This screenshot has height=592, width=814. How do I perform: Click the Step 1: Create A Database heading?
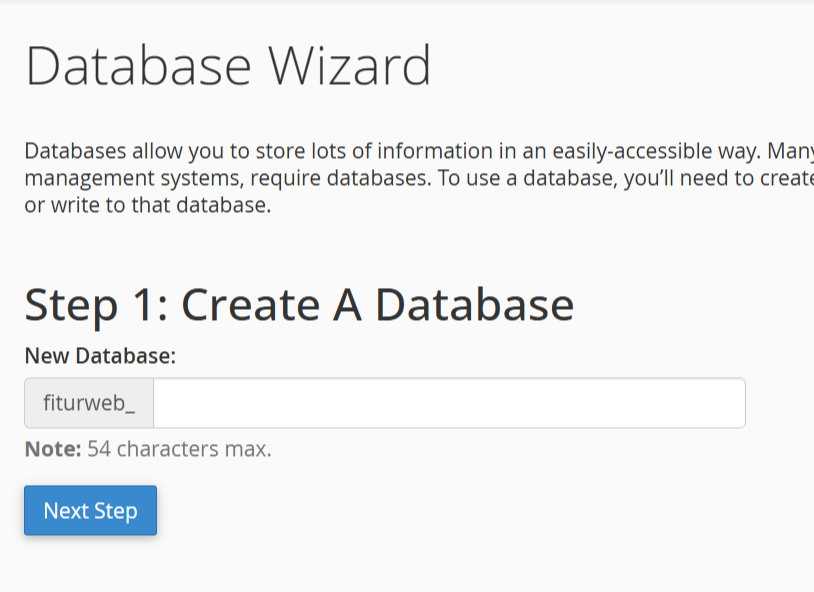pyautogui.click(x=300, y=303)
